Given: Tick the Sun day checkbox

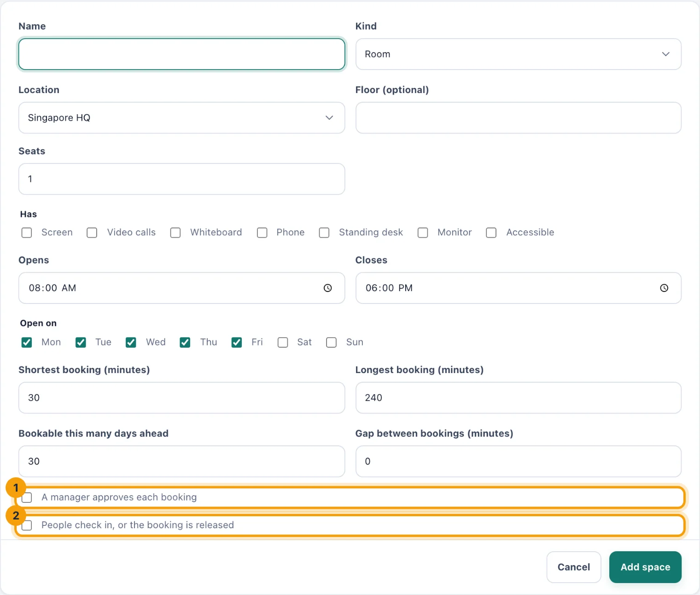Looking at the screenshot, I should (x=331, y=342).
